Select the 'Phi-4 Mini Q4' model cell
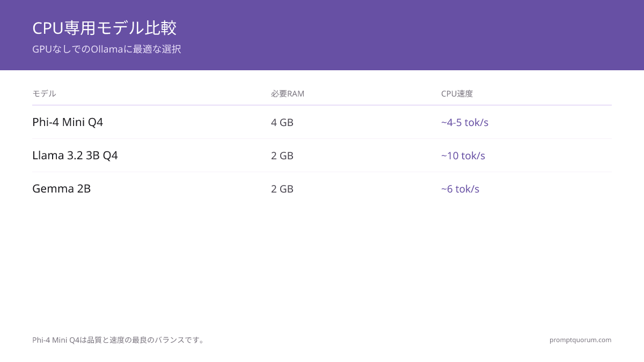644x362 pixels. [68, 122]
